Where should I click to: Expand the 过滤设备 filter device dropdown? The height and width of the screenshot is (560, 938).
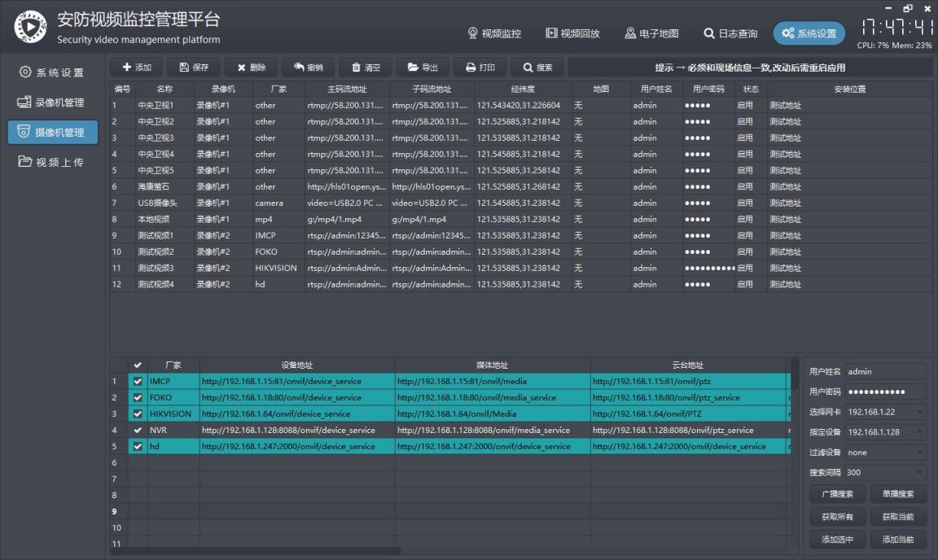(x=885, y=453)
